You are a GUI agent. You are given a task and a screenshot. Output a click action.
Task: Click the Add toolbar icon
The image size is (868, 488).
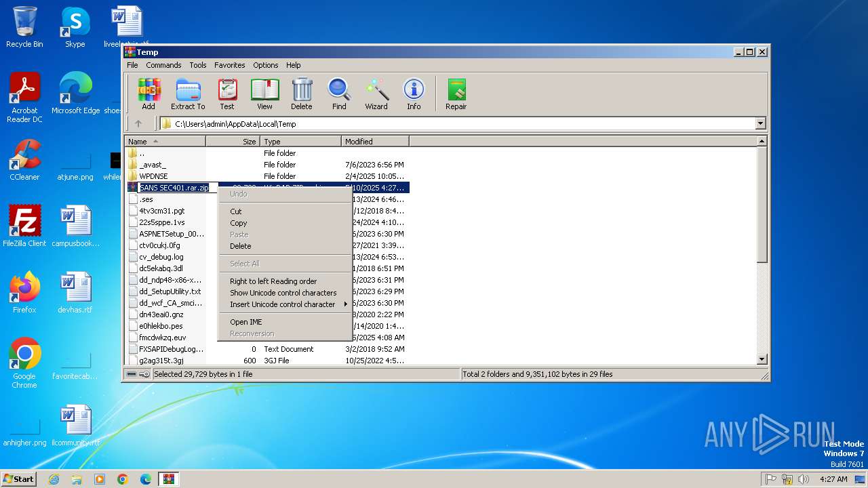click(149, 94)
